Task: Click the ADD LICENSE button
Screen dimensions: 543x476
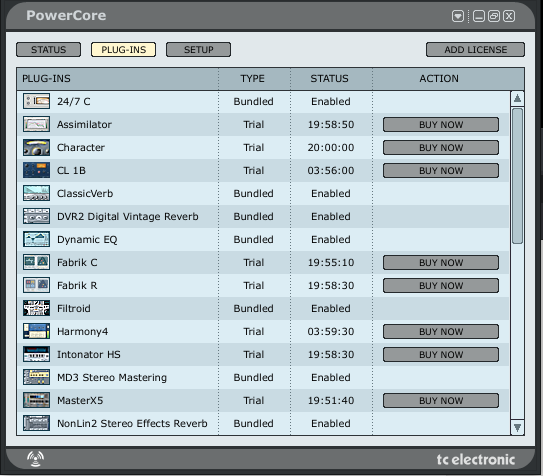Action: click(x=475, y=50)
